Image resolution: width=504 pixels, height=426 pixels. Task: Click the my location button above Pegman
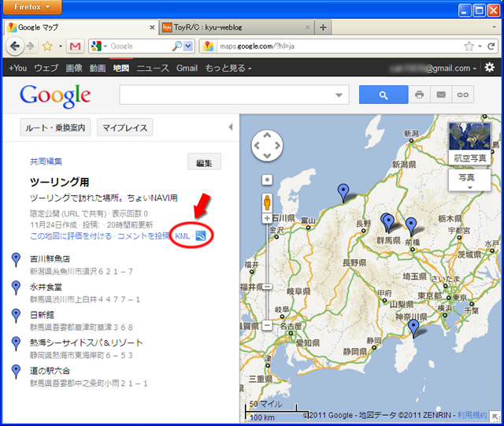267,180
